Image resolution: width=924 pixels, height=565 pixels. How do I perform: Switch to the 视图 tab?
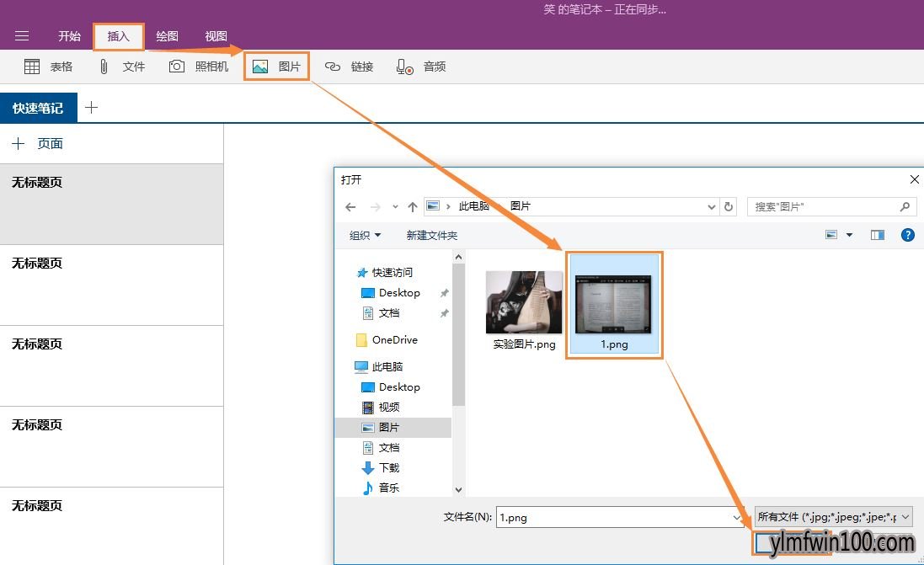click(x=216, y=36)
